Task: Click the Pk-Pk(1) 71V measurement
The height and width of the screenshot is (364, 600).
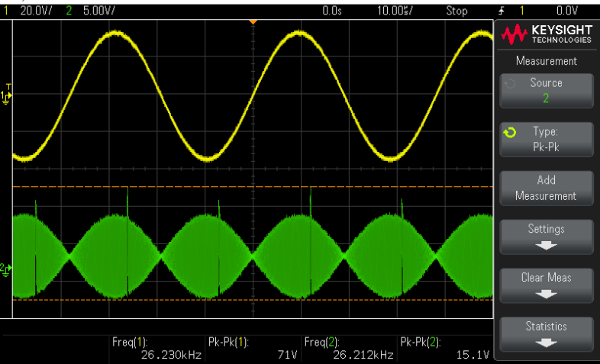Action: coord(253,348)
